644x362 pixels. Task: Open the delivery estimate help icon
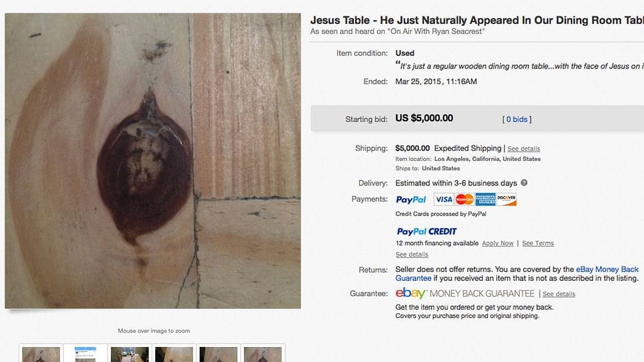(524, 183)
